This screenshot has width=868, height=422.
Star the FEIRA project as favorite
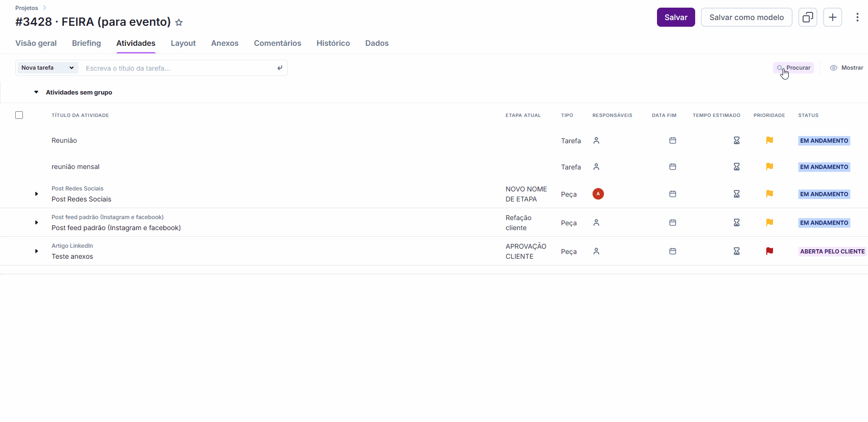click(179, 22)
